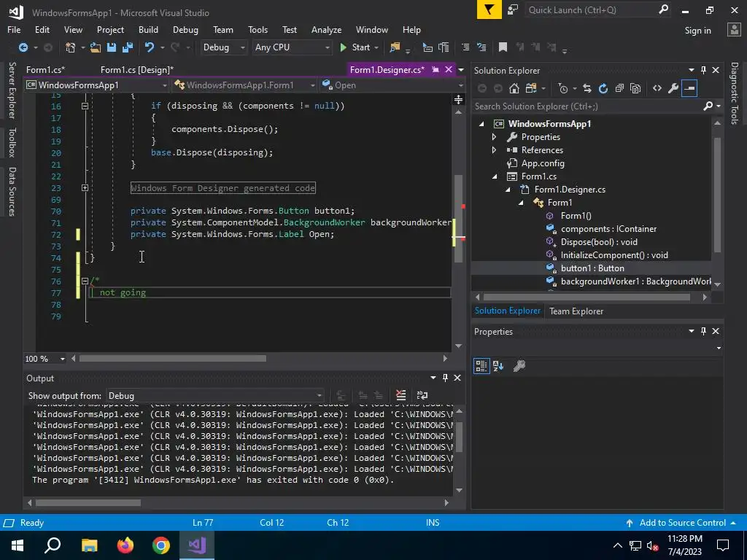Viewport: 747px width, 560px height.
Task: Click the View Code icon in Solution Explorer
Action: click(657, 88)
